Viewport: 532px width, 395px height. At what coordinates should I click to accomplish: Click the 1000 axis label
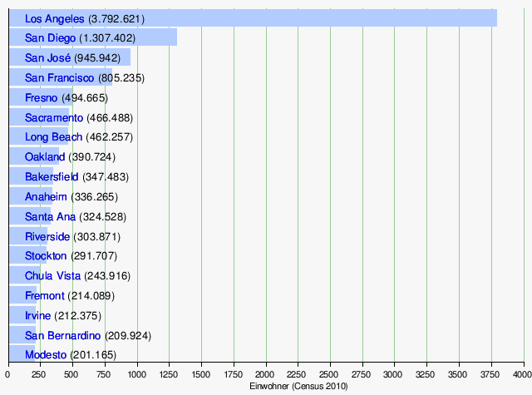coord(136,374)
